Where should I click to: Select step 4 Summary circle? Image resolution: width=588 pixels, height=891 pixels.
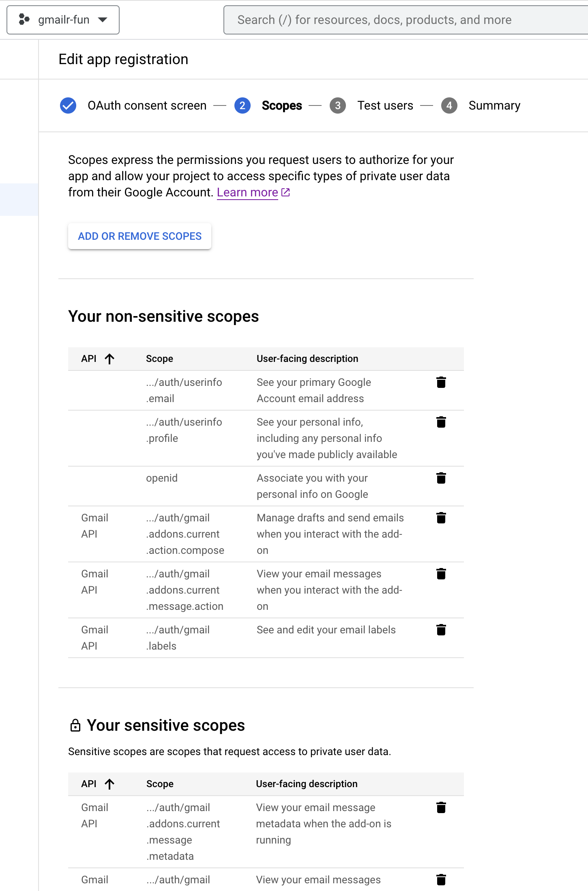click(x=449, y=105)
